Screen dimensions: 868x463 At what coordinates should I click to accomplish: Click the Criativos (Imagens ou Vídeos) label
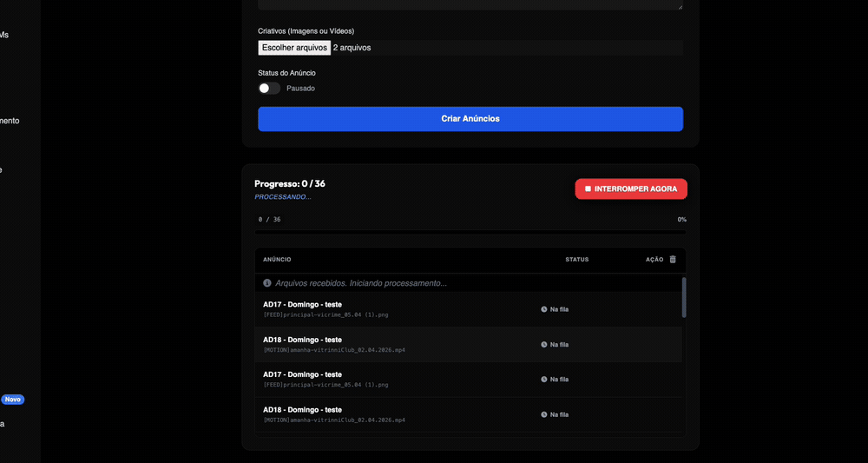coord(306,31)
